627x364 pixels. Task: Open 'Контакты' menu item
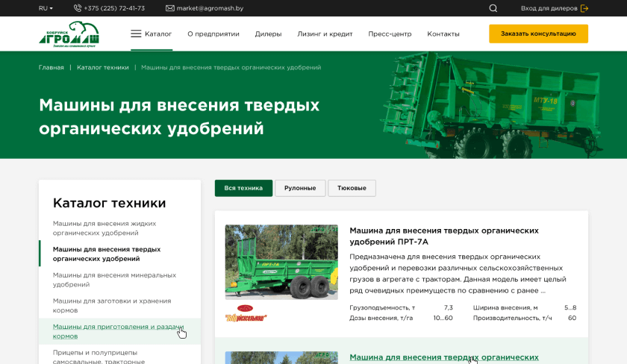tap(443, 34)
